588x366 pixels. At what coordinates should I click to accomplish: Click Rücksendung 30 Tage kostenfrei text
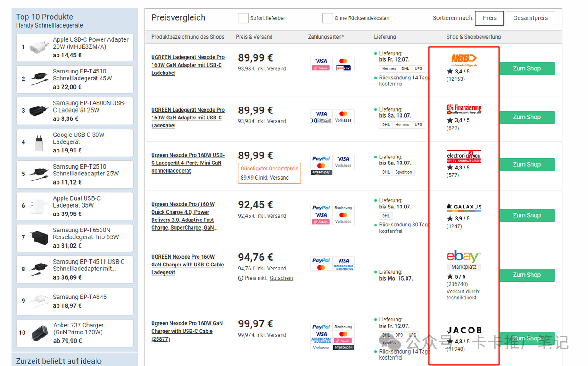tap(405, 228)
